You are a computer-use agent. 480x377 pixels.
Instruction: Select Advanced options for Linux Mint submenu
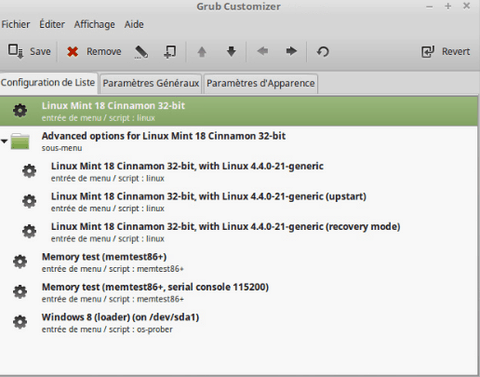coord(239,141)
